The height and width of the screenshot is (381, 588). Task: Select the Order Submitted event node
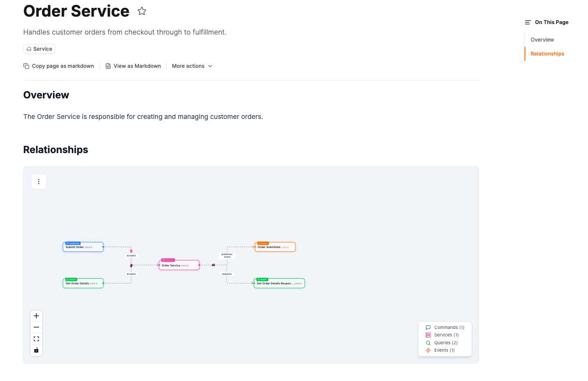pyautogui.click(x=275, y=247)
